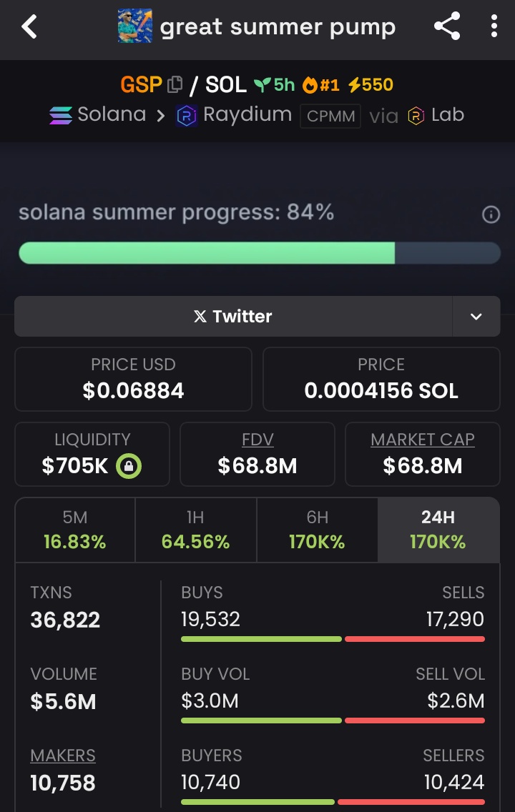Image resolution: width=515 pixels, height=812 pixels.
Task: Click the underlined FDV label
Action: pyautogui.click(x=257, y=440)
